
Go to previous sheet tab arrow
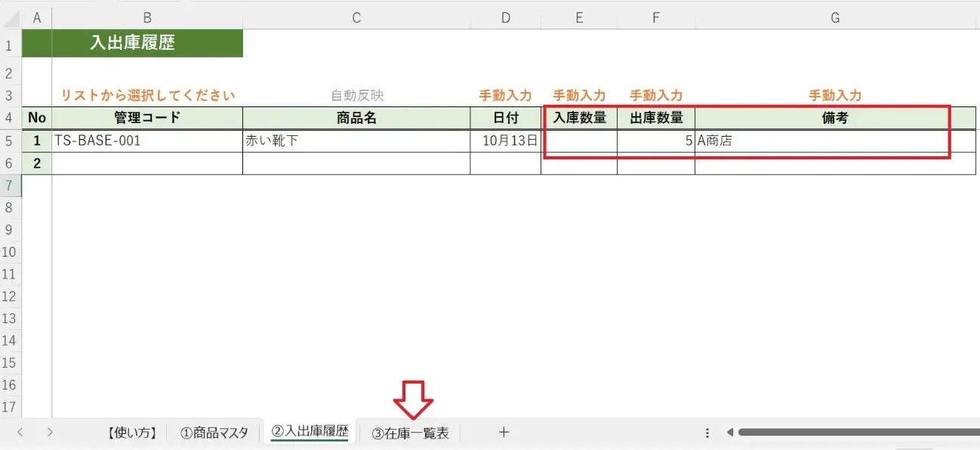pos(20,433)
